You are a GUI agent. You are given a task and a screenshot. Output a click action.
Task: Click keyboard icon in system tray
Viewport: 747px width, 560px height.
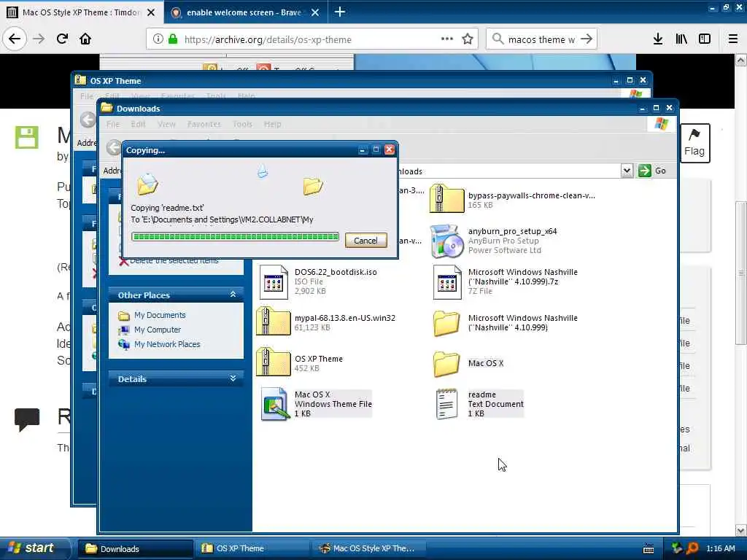[x=649, y=548]
